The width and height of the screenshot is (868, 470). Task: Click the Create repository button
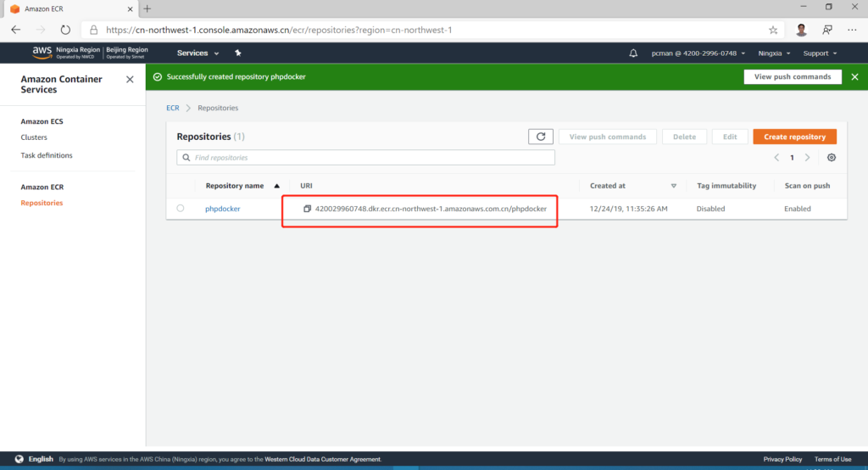794,137
